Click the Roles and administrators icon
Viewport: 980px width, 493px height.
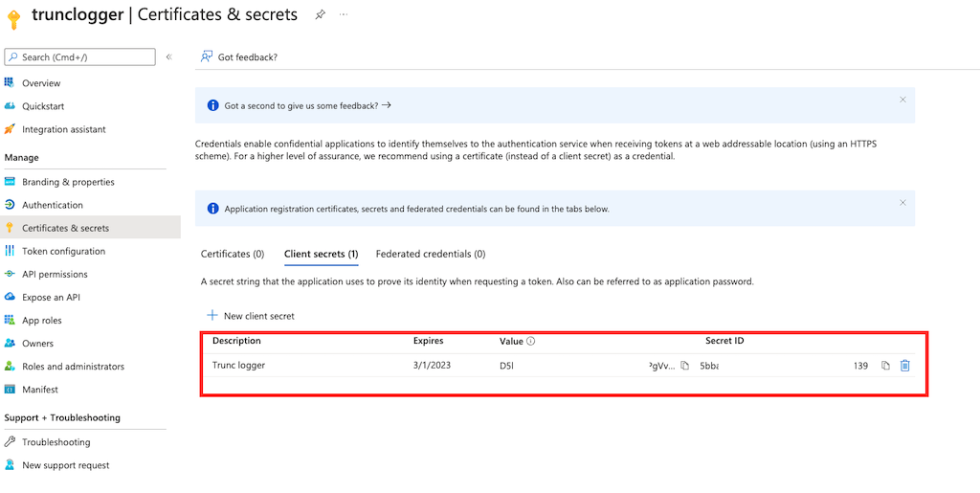(x=10, y=366)
